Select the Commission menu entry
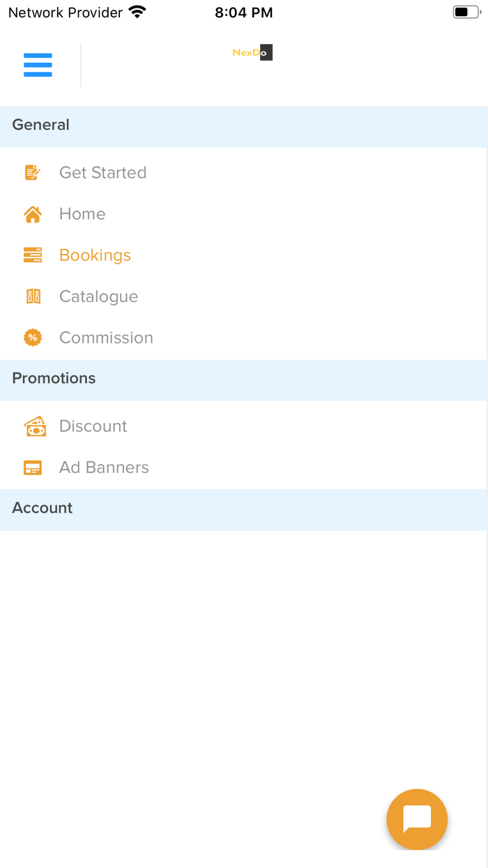This screenshot has height=868, width=488. tap(106, 337)
